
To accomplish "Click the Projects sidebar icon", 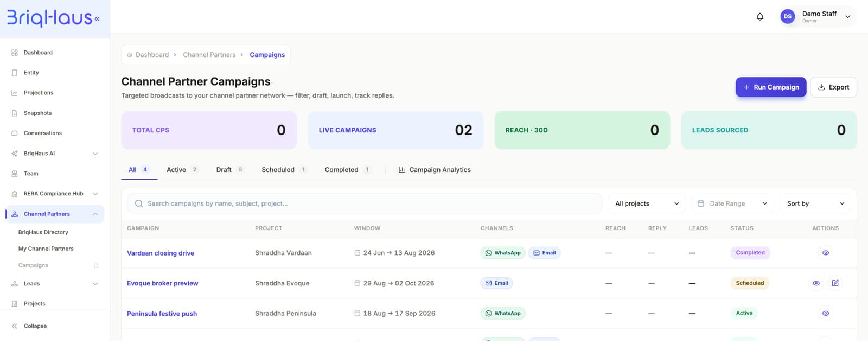I will click(15, 304).
